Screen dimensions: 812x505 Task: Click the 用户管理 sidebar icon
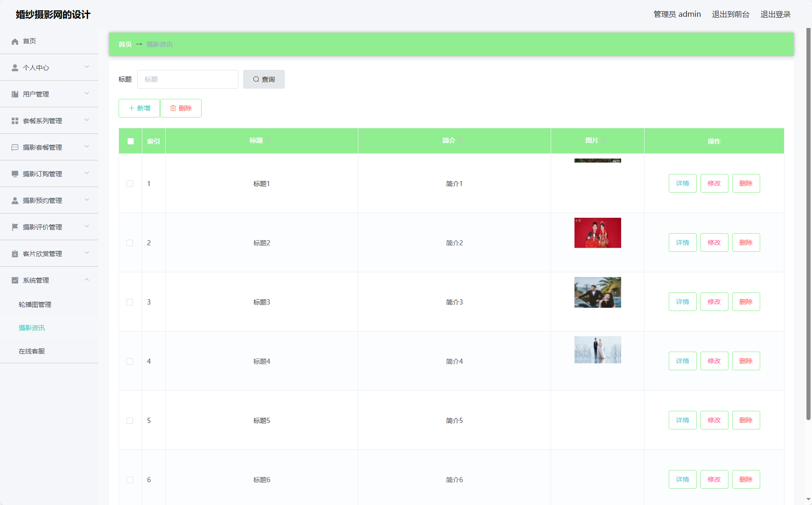pyautogui.click(x=15, y=95)
